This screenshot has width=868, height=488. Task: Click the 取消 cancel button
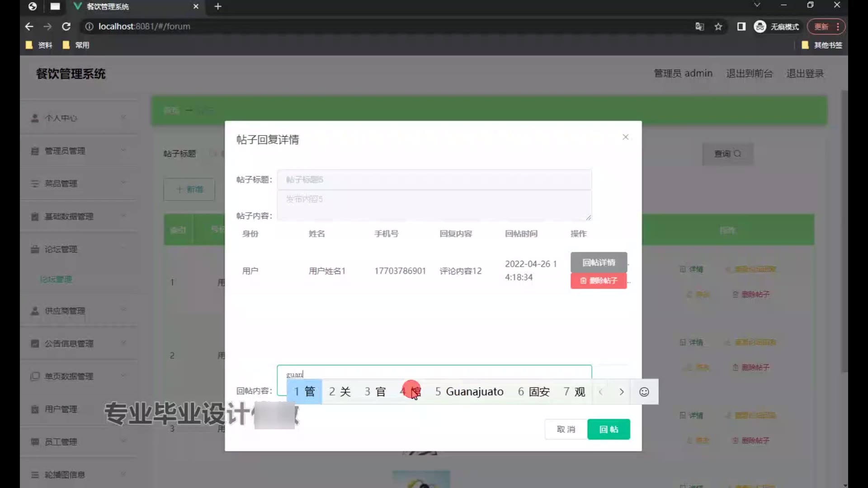click(566, 429)
